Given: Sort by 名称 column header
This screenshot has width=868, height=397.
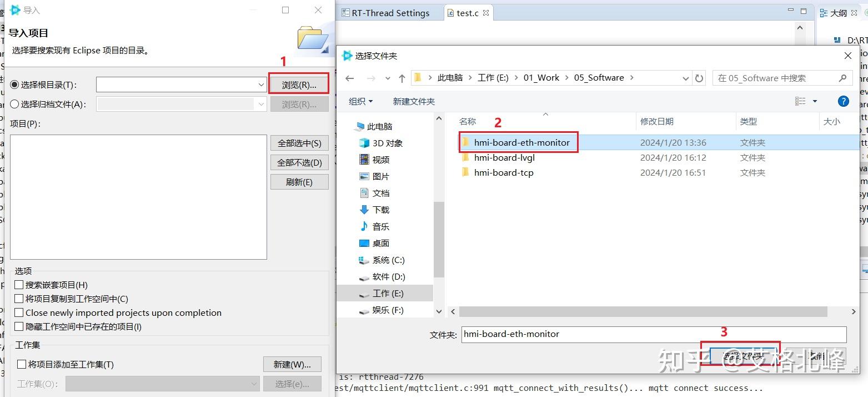Looking at the screenshot, I should coord(468,121).
